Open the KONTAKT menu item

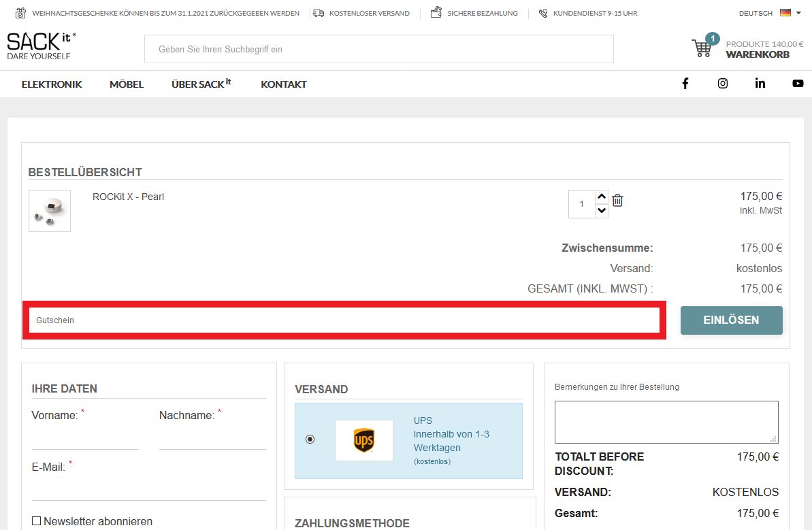[284, 84]
